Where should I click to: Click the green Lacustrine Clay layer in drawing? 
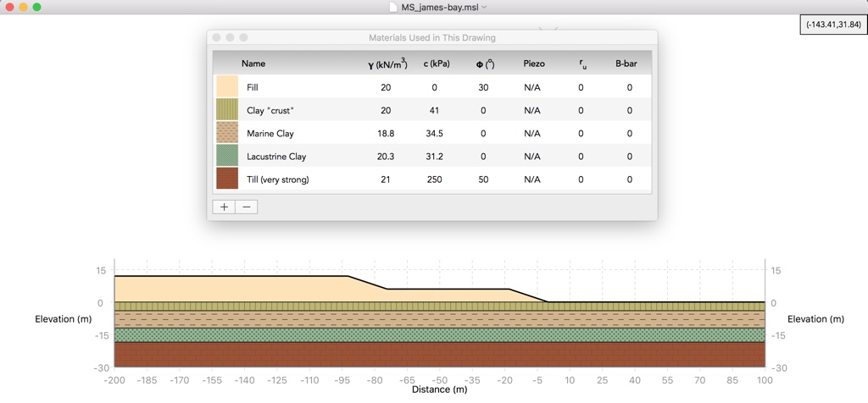coord(440,335)
